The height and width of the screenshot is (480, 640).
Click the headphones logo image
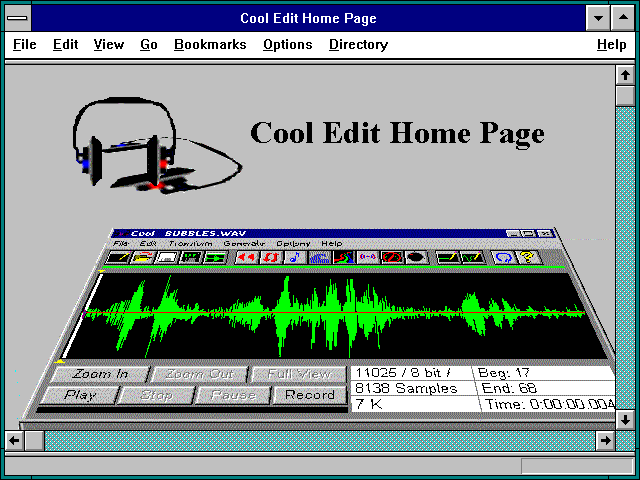pyautogui.click(x=157, y=145)
